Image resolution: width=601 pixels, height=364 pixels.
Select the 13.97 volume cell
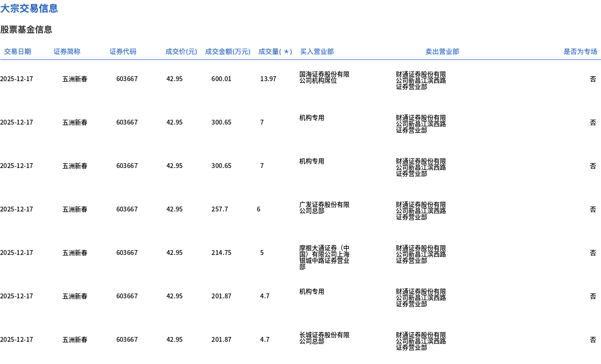click(268, 79)
